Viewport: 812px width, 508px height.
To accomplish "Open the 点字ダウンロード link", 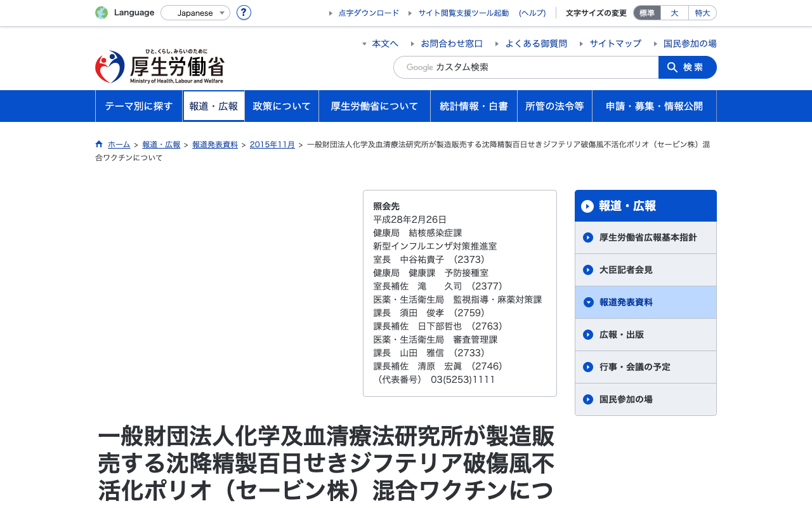I will (369, 13).
